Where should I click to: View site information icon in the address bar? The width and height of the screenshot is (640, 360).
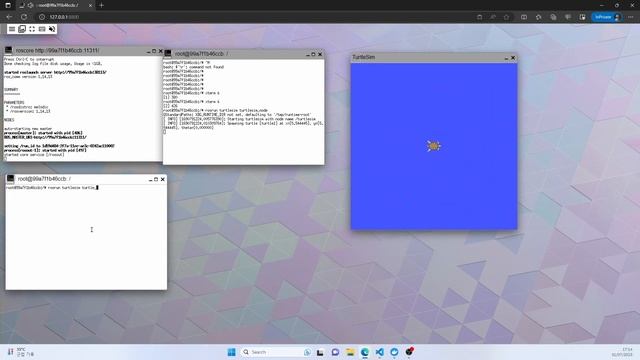pos(42,17)
